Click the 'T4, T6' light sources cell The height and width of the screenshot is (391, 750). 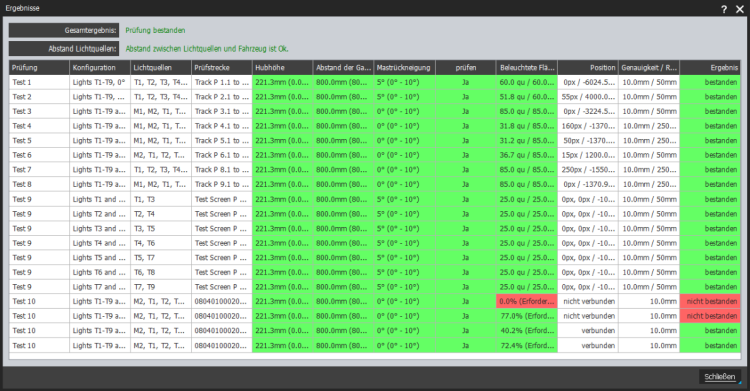coord(161,243)
